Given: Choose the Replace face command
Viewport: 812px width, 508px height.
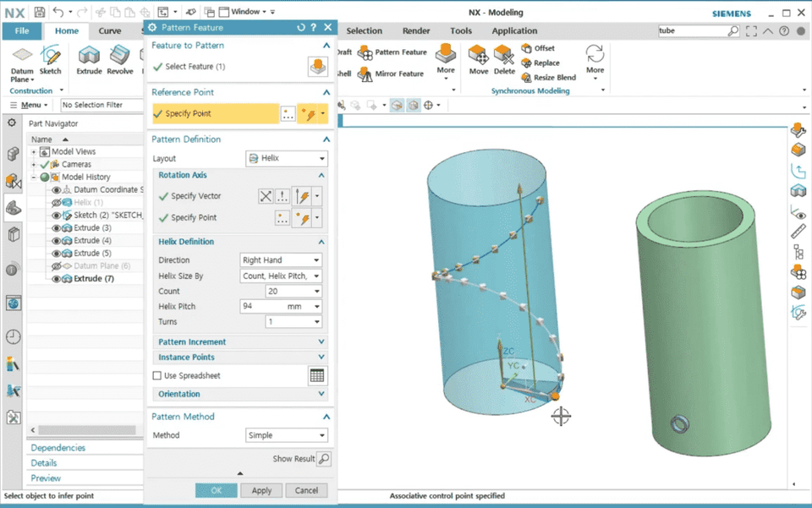Looking at the screenshot, I should 540,63.
